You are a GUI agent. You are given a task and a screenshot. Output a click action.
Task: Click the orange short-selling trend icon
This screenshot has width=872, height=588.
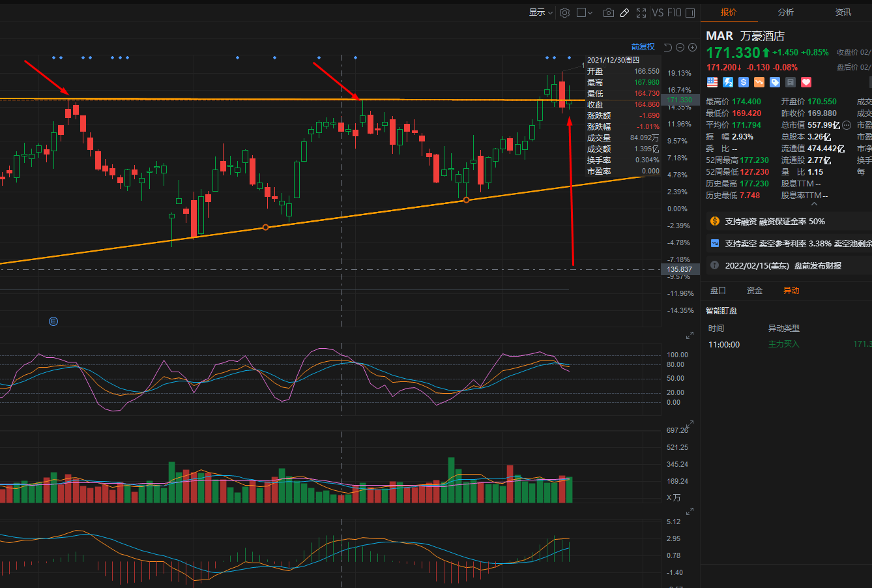coord(759,82)
